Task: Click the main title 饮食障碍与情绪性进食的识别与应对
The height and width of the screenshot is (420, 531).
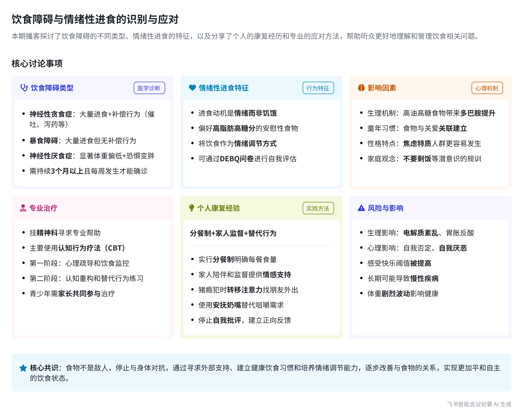Action: click(x=95, y=19)
